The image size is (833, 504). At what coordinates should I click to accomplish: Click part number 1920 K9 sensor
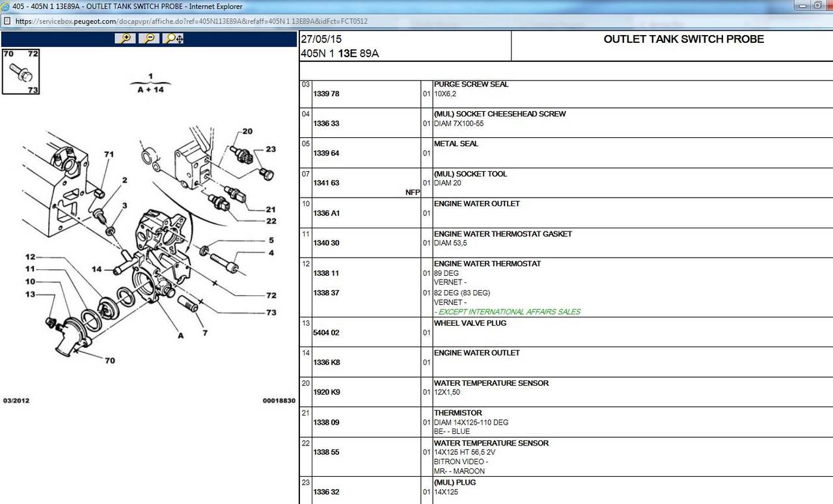[x=327, y=392]
